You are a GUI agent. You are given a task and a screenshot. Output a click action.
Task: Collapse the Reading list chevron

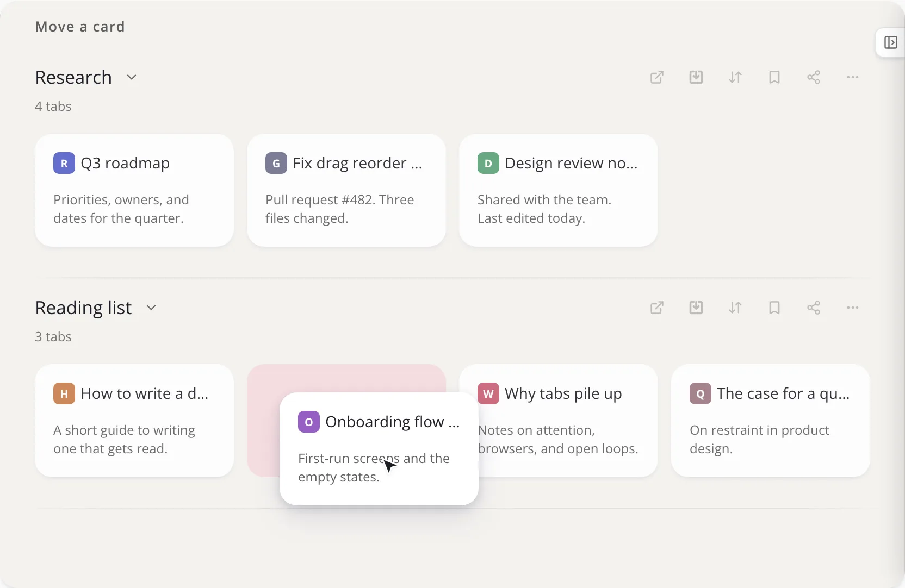click(x=151, y=308)
